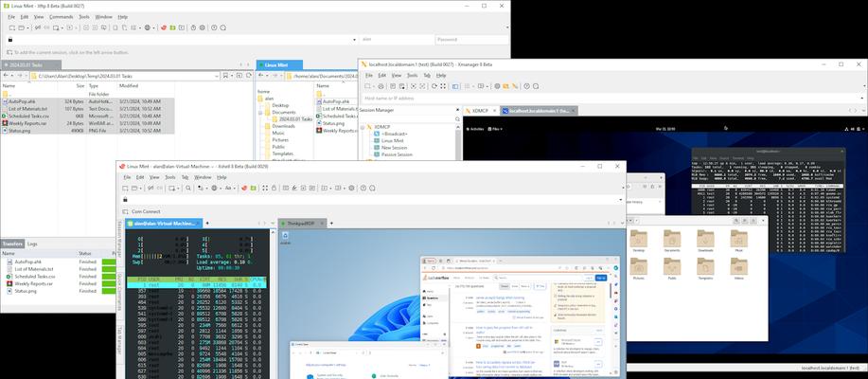The width and height of the screenshot is (868, 379).
Task: Click the lock icon in Xftp address bar
Action: [9, 40]
